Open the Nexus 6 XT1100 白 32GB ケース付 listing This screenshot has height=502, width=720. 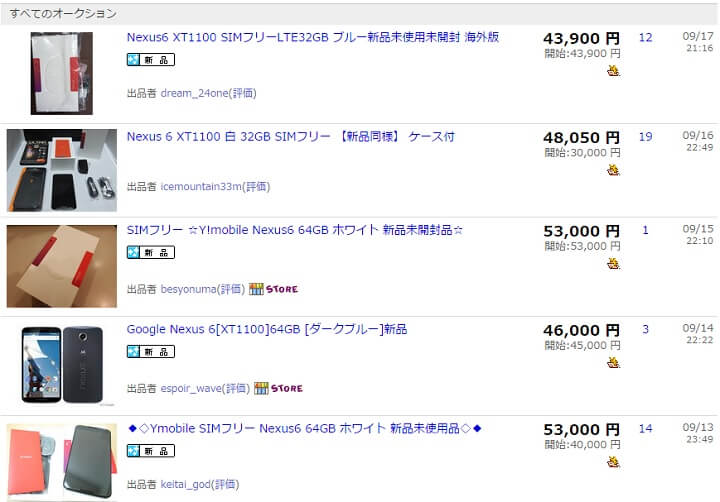tap(291, 136)
